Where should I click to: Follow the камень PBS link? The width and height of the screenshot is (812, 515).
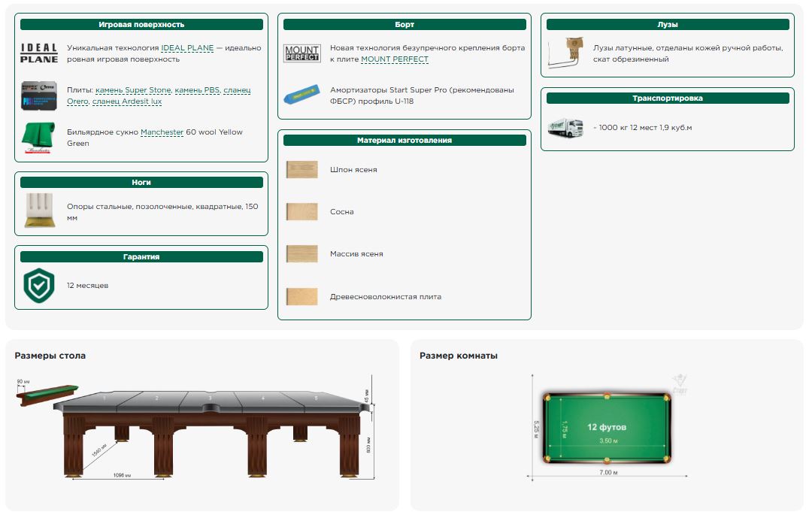pyautogui.click(x=198, y=90)
